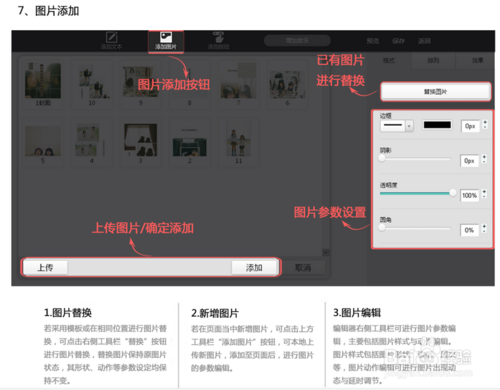
Task: Click the 增加音乐 add-music pill
Action: (x=297, y=41)
